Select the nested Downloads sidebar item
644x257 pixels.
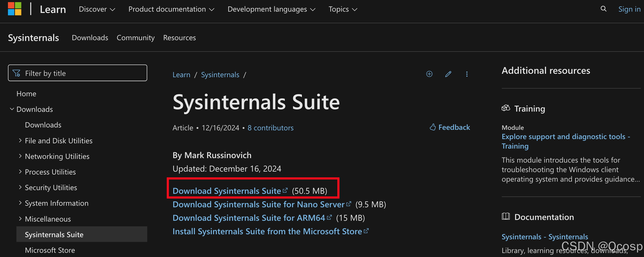coord(43,125)
